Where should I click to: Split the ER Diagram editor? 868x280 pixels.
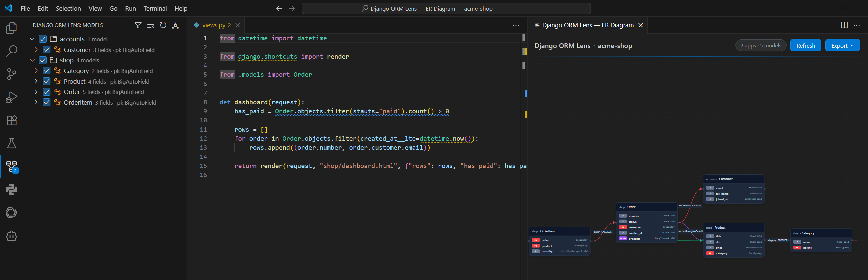pyautogui.click(x=844, y=25)
